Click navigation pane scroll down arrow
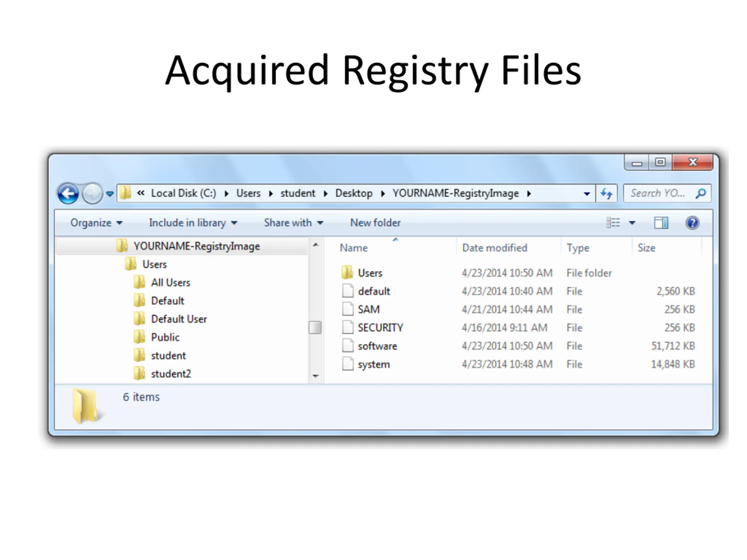Viewport: 747px width, 560px height. [316, 376]
